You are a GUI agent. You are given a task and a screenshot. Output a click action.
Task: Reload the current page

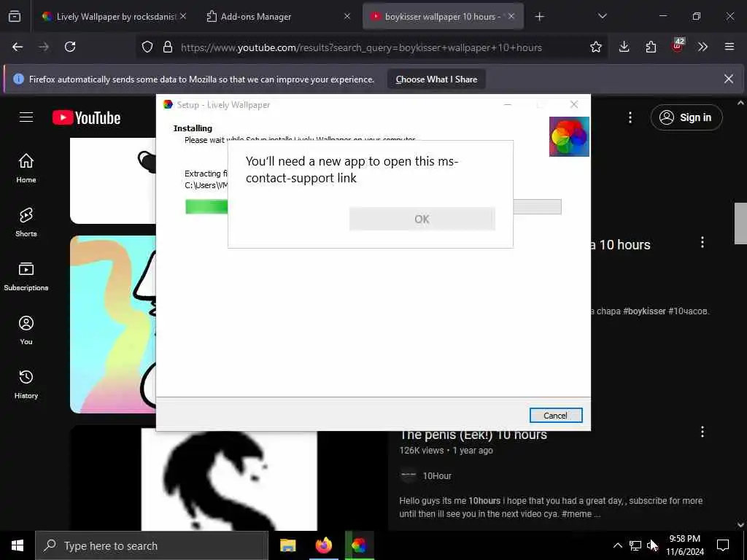tap(70, 47)
